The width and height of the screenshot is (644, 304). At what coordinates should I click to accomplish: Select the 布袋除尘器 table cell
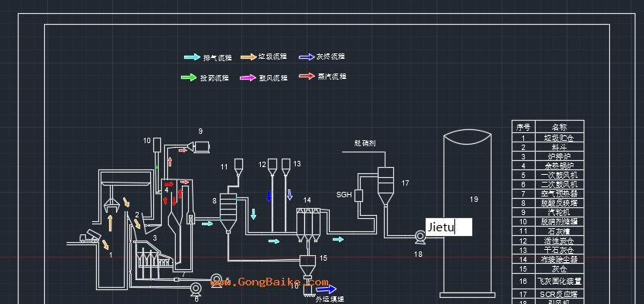pyautogui.click(x=559, y=260)
